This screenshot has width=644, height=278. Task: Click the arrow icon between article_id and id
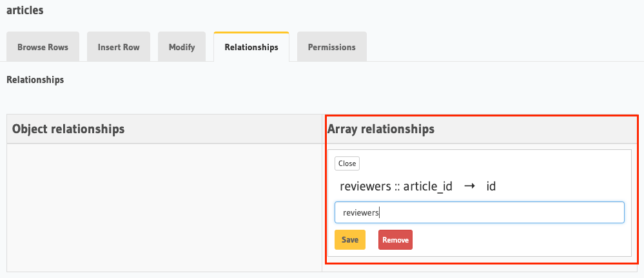click(x=469, y=187)
